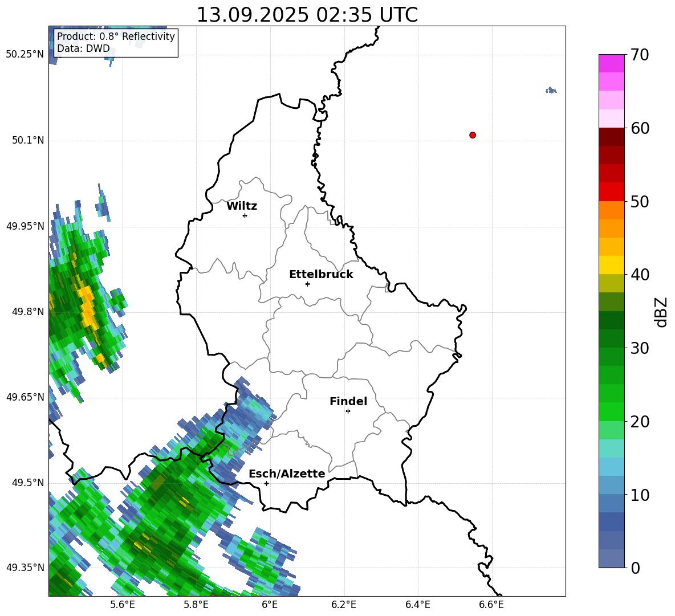Click the 49.5°N latitude label
675x616 pixels.
click(27, 483)
